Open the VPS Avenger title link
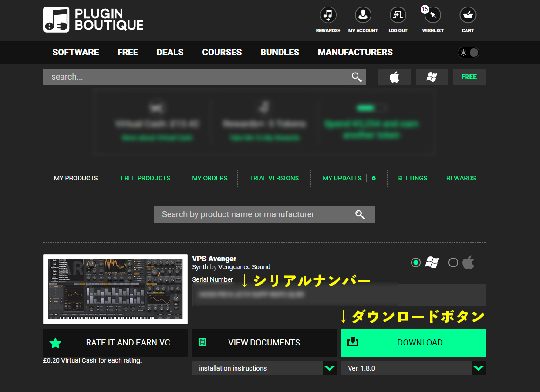 pyautogui.click(x=214, y=259)
